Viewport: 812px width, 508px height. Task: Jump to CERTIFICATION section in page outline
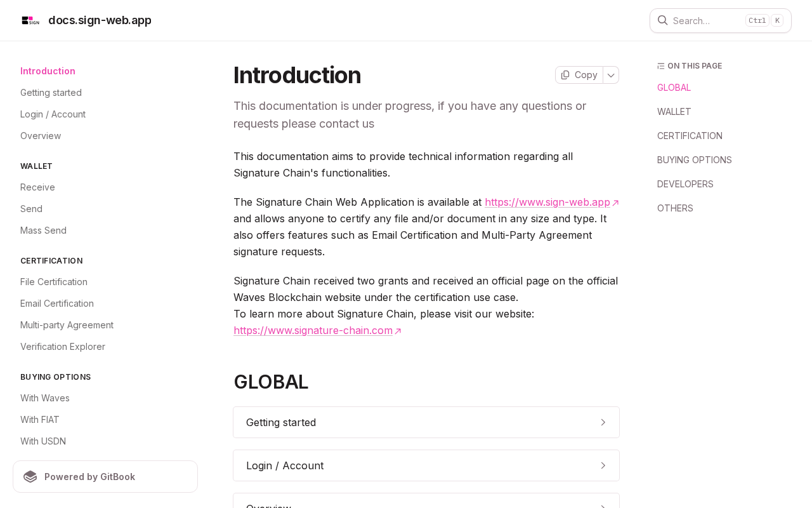[690, 136]
